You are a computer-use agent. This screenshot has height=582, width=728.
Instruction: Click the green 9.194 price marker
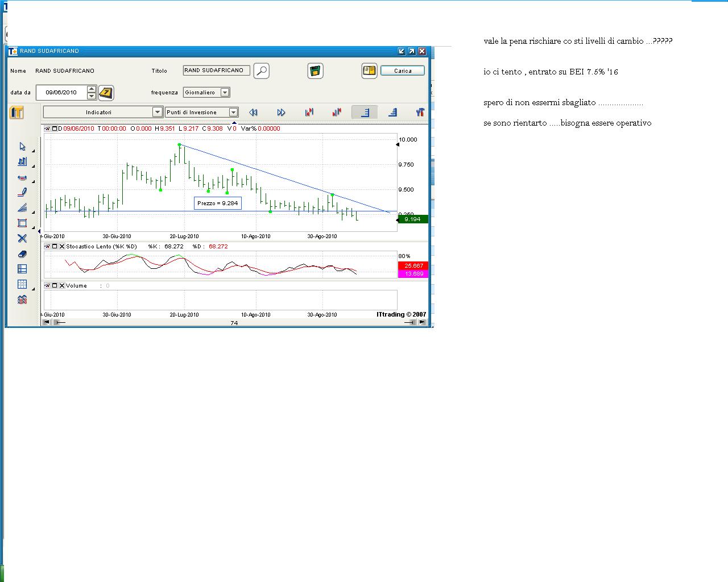coord(412,219)
